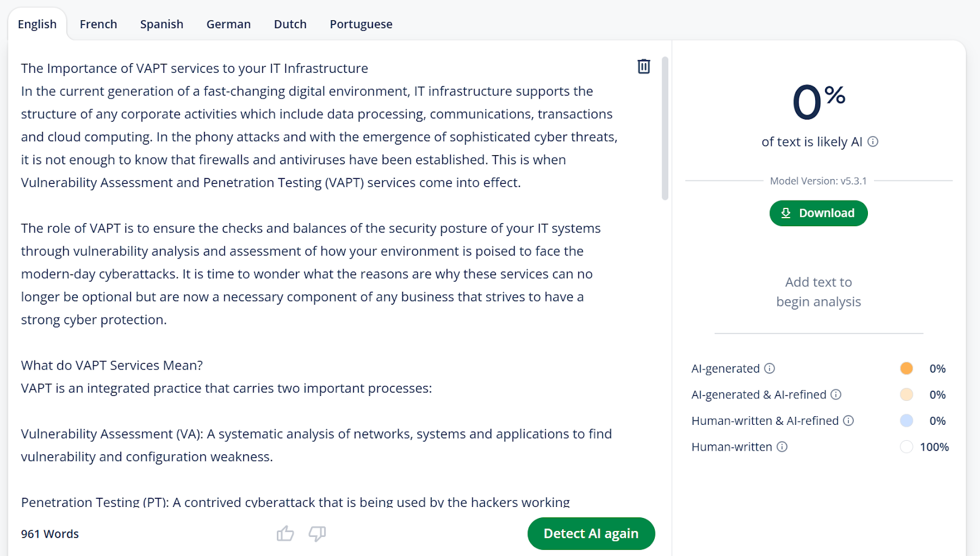Click the Download button

click(x=818, y=213)
